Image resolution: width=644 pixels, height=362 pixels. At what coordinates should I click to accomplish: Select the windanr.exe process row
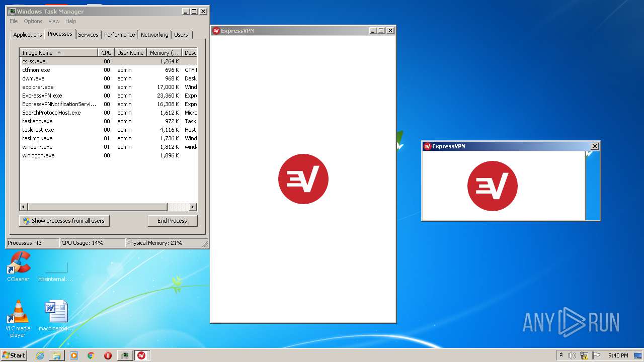pyautogui.click(x=108, y=147)
